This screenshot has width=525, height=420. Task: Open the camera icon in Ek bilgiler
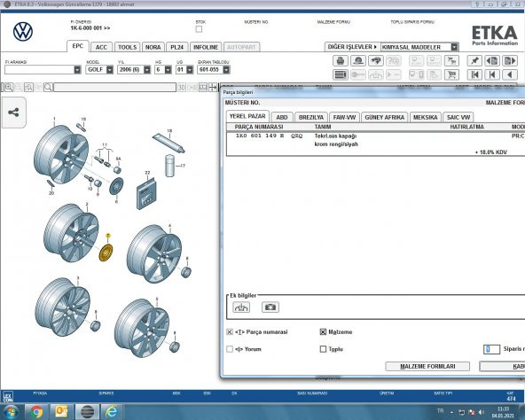pos(270,307)
